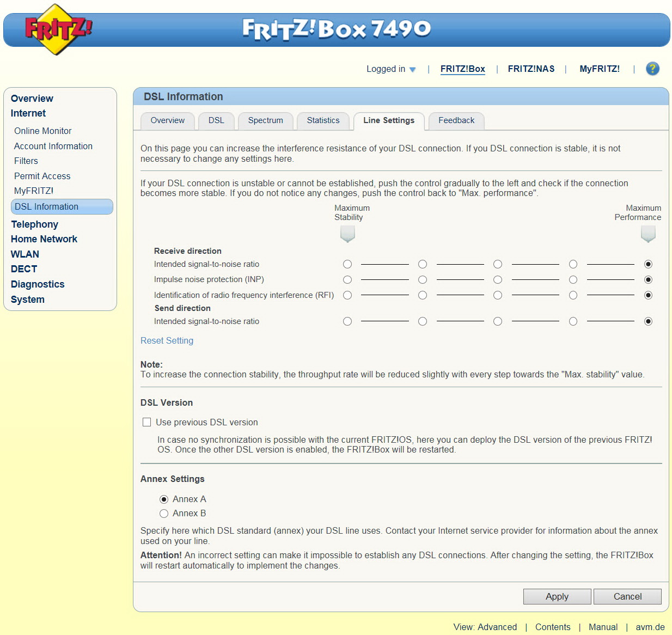Set send signal-to-noise ratio to Maximum Performance
This screenshot has height=635, width=672.
[648, 321]
